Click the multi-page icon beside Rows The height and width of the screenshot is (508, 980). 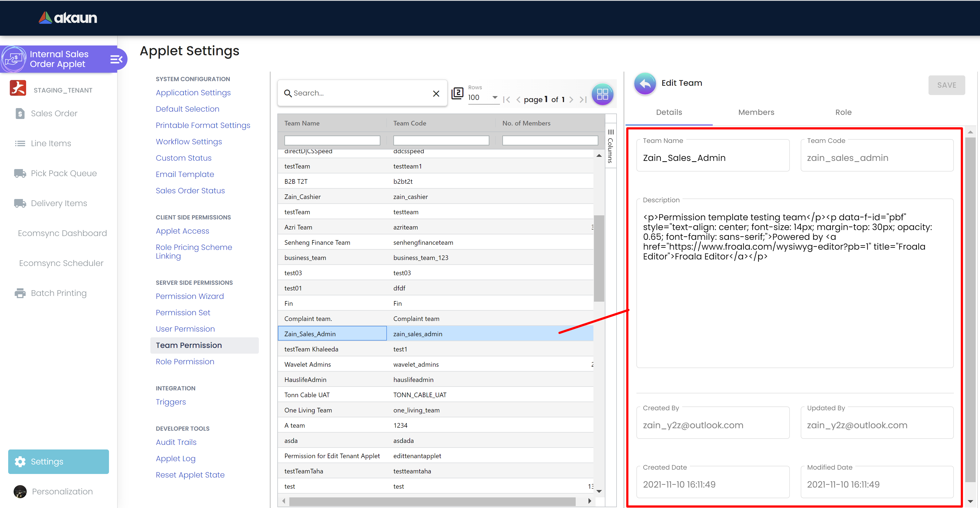point(457,93)
